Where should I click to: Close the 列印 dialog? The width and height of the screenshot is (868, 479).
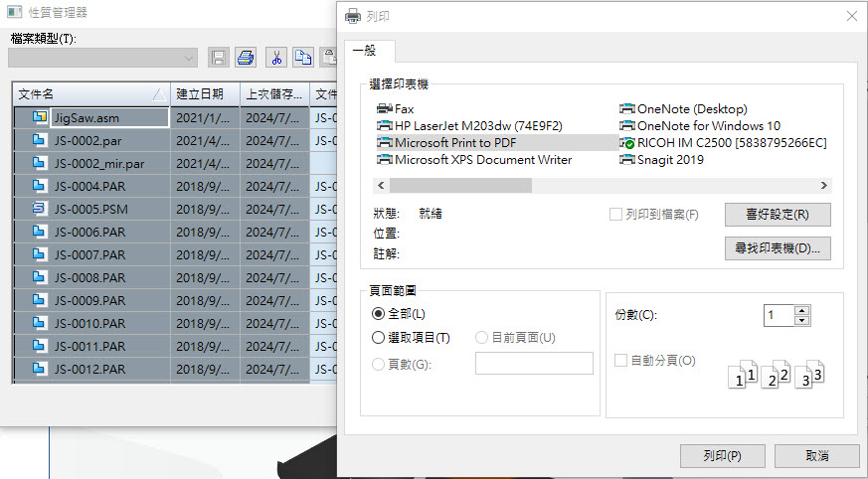click(852, 16)
